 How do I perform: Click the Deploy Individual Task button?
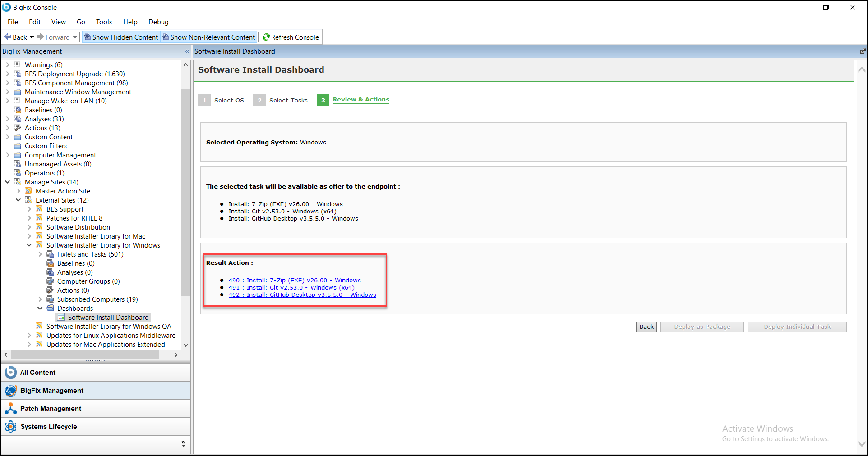click(797, 327)
